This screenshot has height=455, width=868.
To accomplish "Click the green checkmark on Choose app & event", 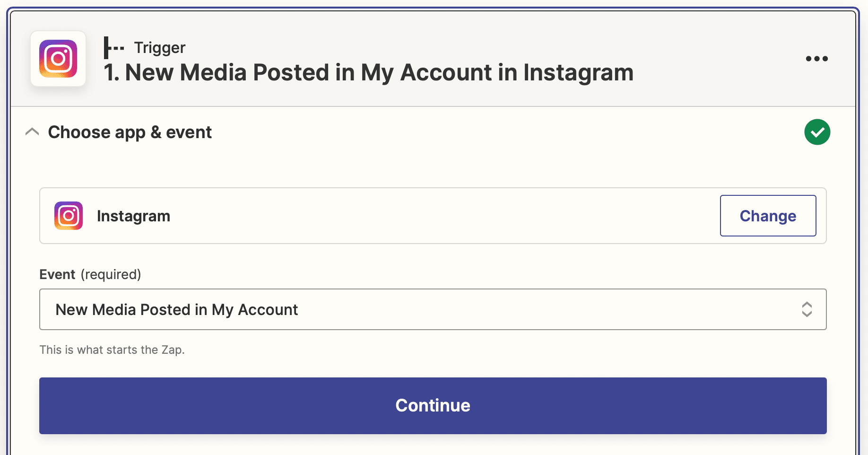I will 817,132.
